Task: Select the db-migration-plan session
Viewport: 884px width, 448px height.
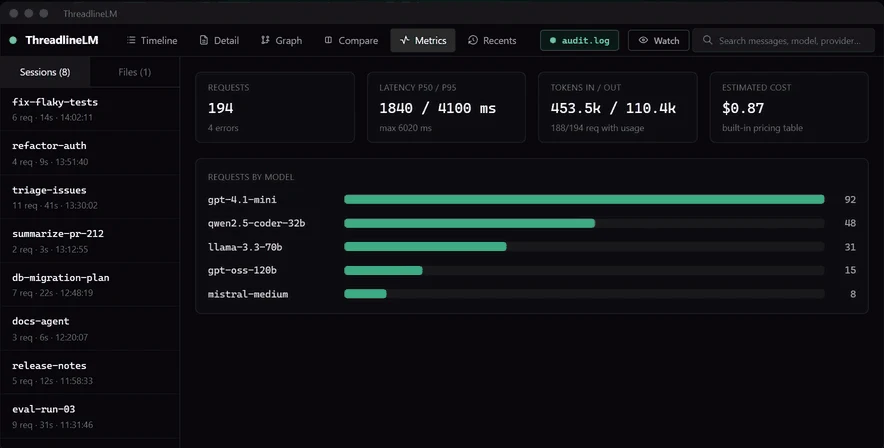Action: click(x=90, y=285)
